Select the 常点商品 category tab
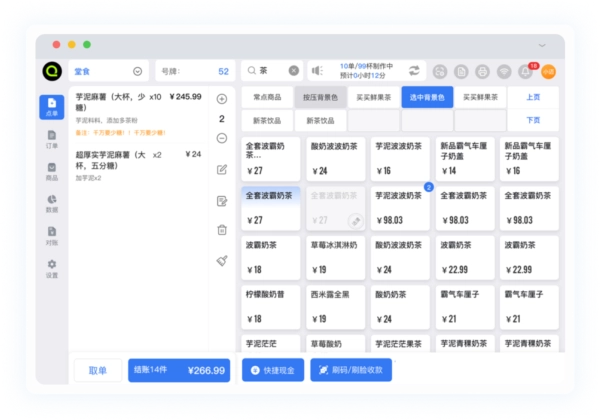Screen dimensions: 600x420 coord(266,98)
